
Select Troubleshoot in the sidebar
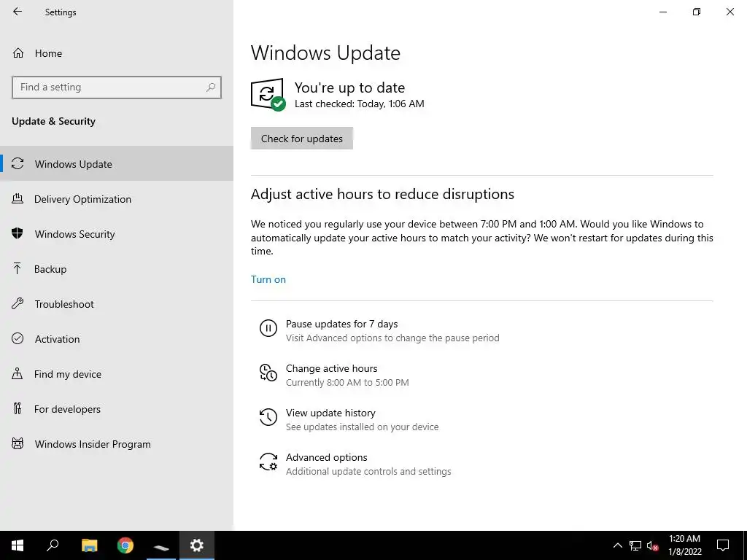pyautogui.click(x=117, y=304)
